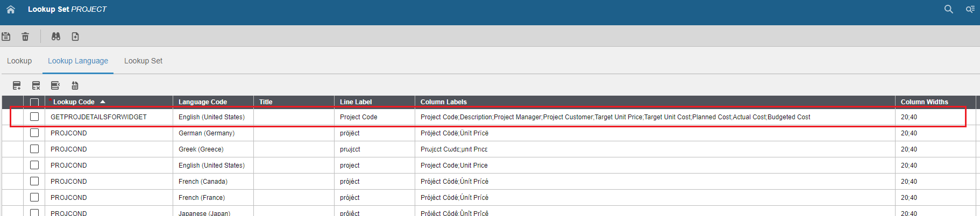Add a grid row with the insert-row icon

[17, 85]
